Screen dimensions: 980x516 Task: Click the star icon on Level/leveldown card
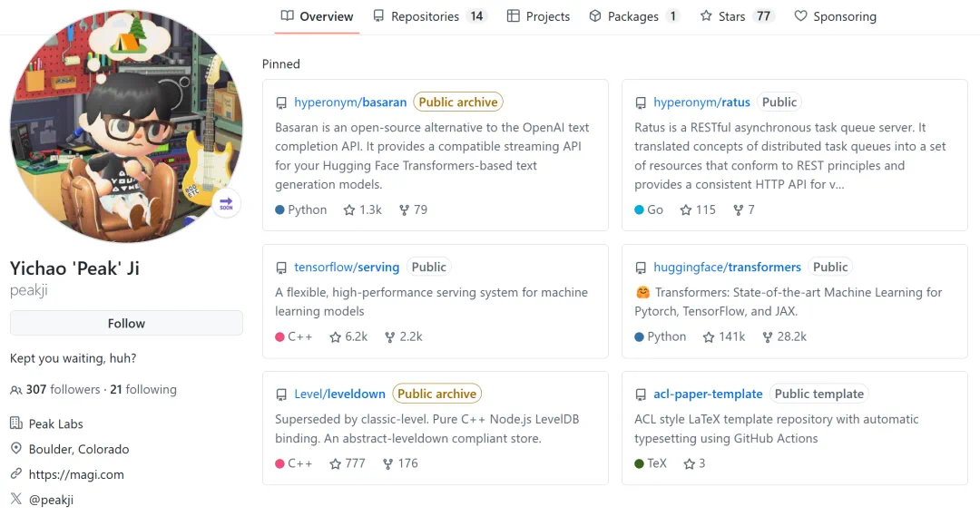click(335, 463)
